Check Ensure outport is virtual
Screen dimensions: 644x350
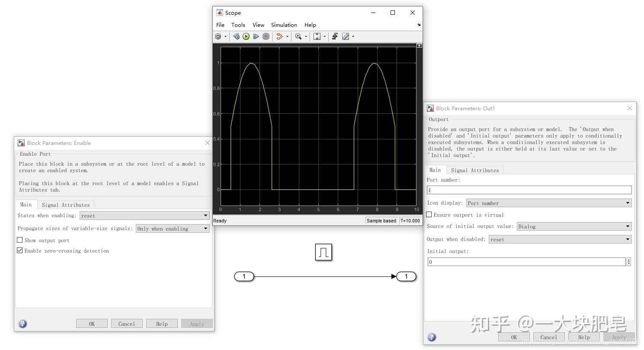tap(429, 215)
